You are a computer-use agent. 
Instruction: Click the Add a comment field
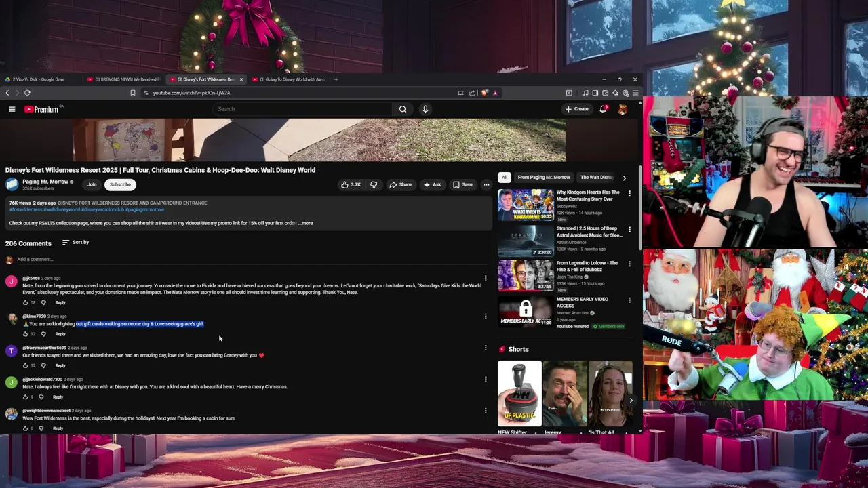[251, 259]
